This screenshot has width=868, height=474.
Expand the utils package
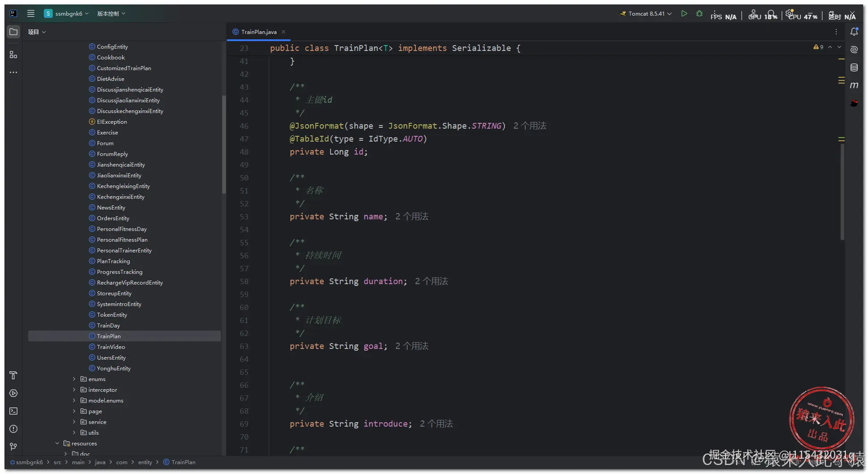point(74,432)
